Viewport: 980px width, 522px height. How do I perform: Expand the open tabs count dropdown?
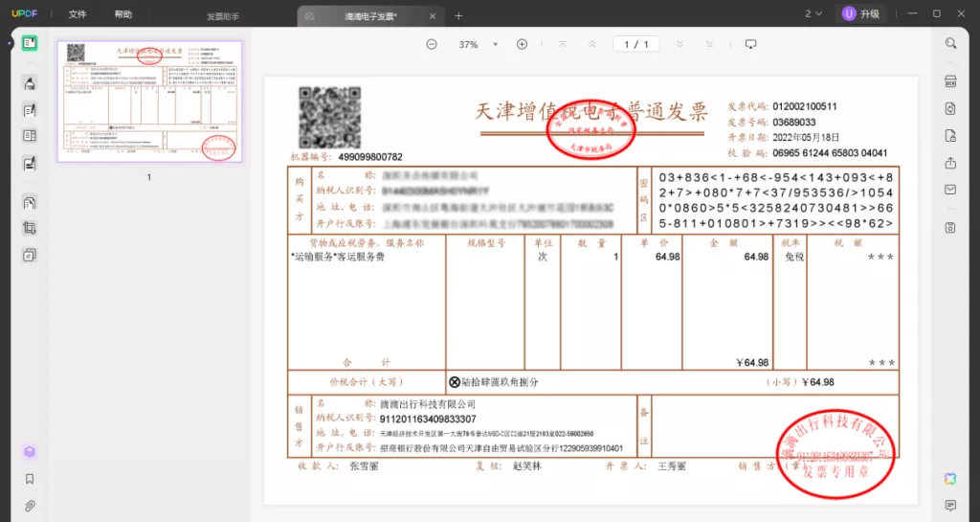813,13
